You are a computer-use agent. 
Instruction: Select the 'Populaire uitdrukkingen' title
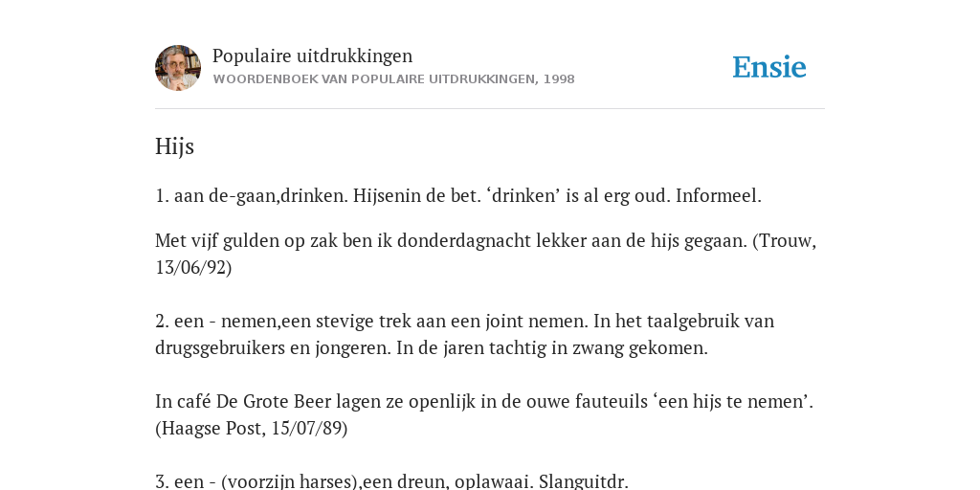[x=313, y=56]
